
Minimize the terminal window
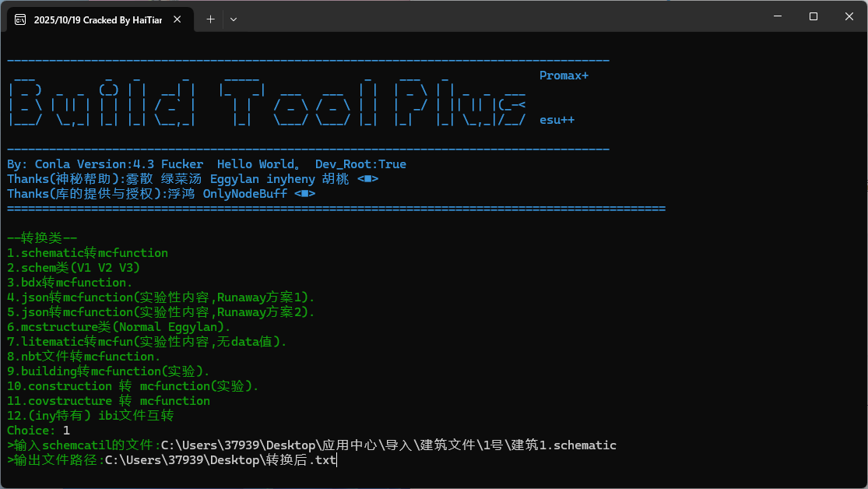point(776,16)
